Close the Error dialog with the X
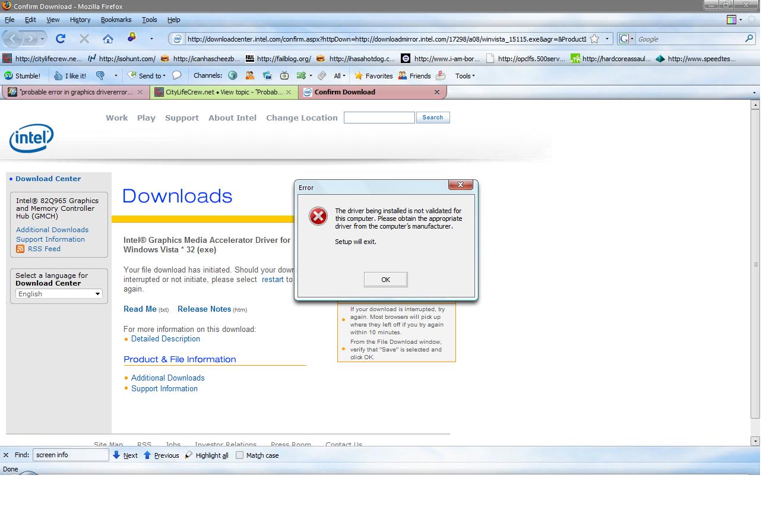The height and width of the screenshot is (532, 766). click(x=461, y=185)
